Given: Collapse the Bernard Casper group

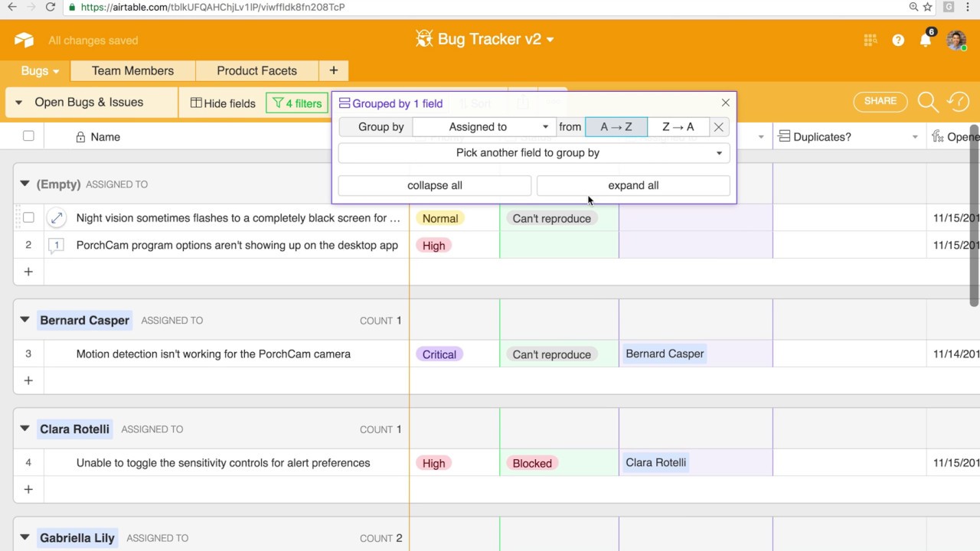Looking at the screenshot, I should click(x=24, y=321).
